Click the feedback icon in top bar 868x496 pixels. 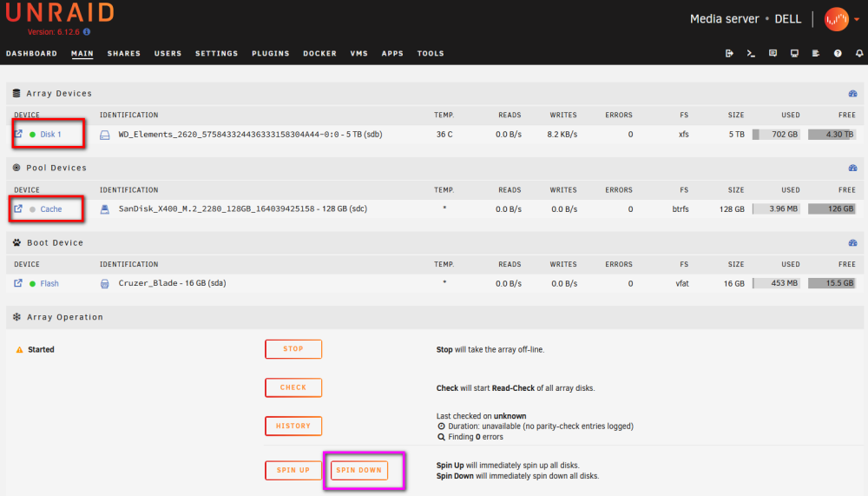click(x=773, y=53)
